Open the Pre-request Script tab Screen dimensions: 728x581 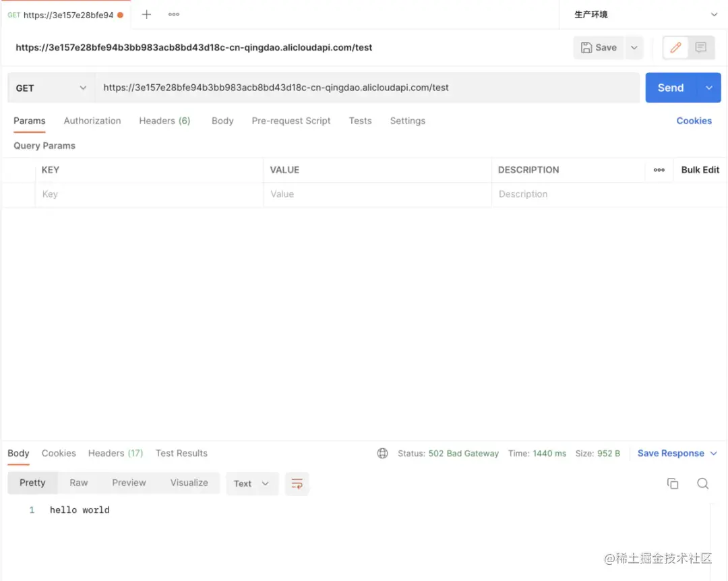tap(291, 121)
